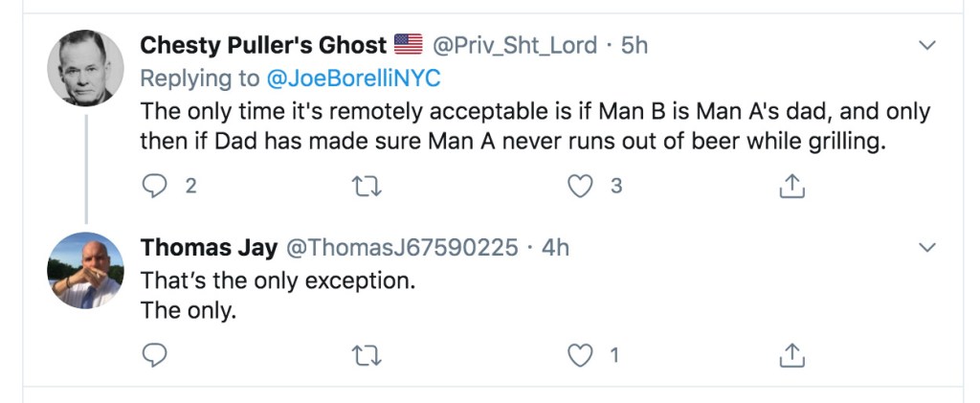Reply to Chesty Puller's Ghost tweet

(154, 187)
